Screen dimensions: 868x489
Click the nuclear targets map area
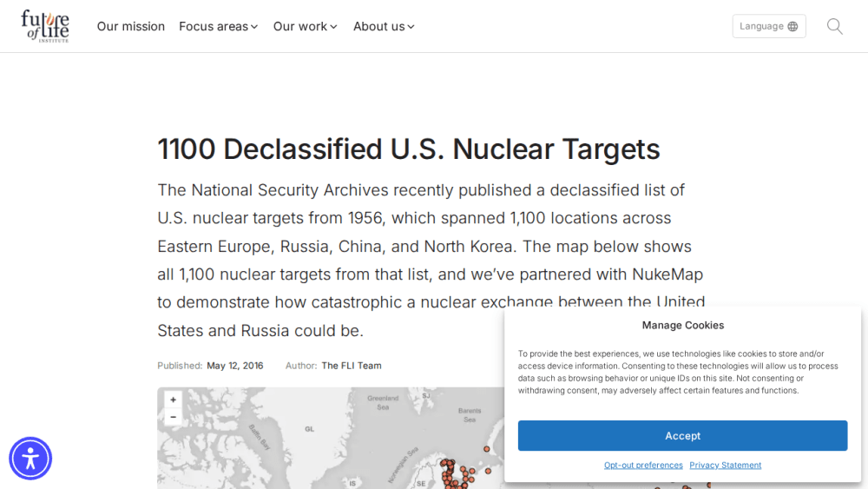[331, 438]
